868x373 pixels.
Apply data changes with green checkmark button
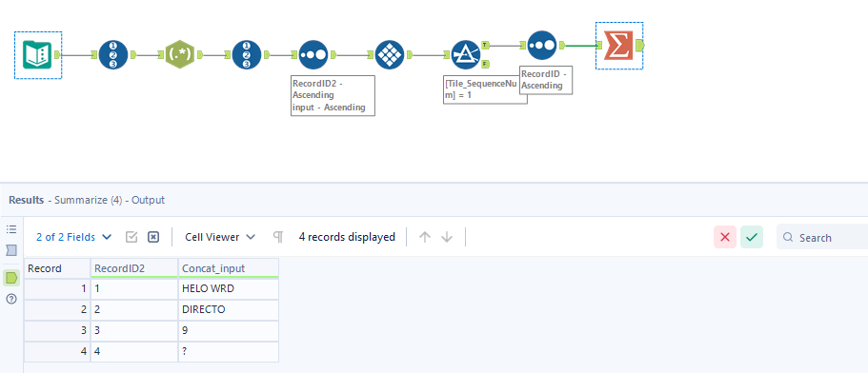point(752,237)
